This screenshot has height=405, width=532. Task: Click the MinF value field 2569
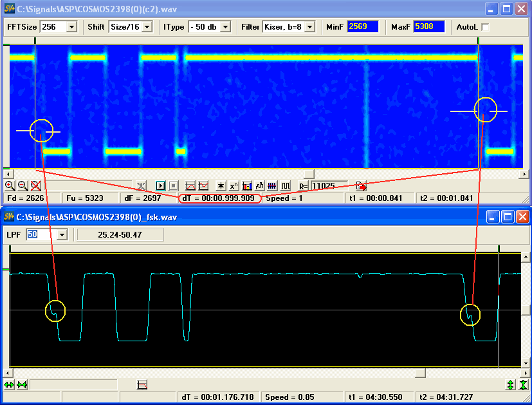pyautogui.click(x=363, y=27)
